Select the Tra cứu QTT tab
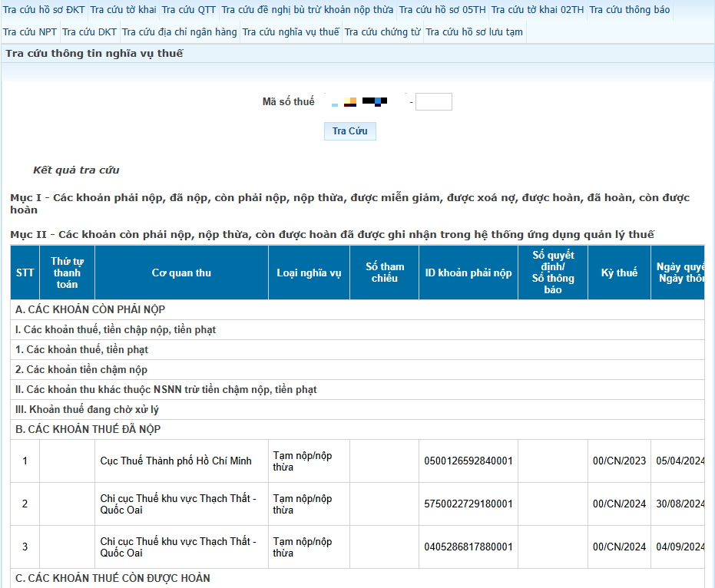715x588 pixels. [x=189, y=10]
